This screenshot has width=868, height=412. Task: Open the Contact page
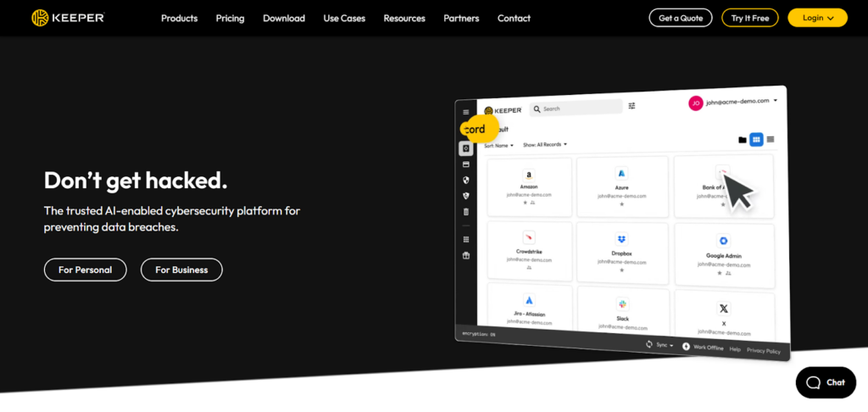tap(514, 19)
